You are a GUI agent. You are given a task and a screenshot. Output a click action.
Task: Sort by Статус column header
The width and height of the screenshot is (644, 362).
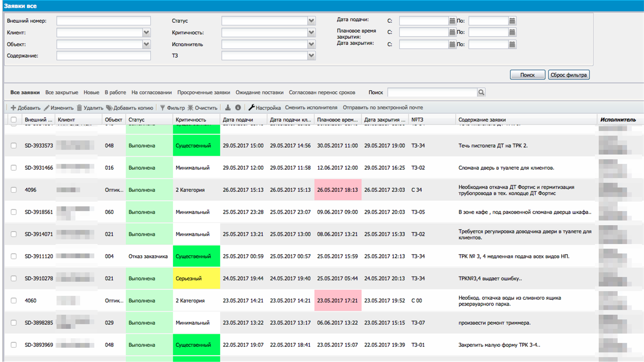click(x=149, y=120)
